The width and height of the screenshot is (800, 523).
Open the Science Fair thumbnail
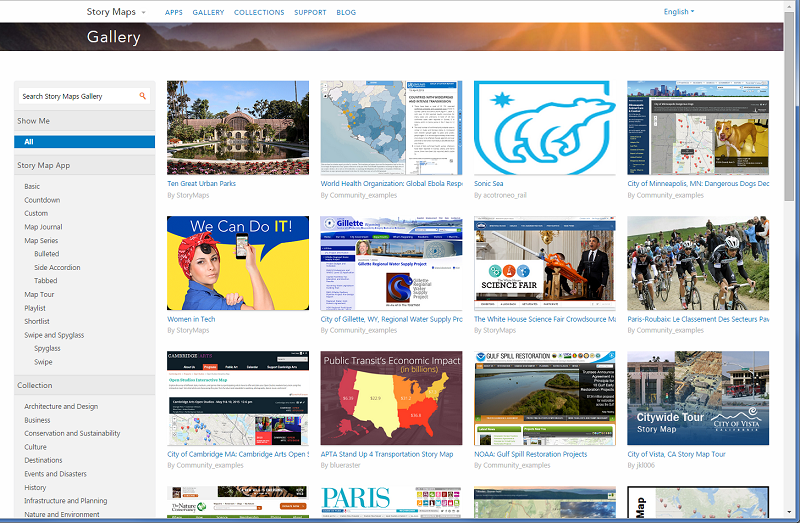tap(545, 263)
